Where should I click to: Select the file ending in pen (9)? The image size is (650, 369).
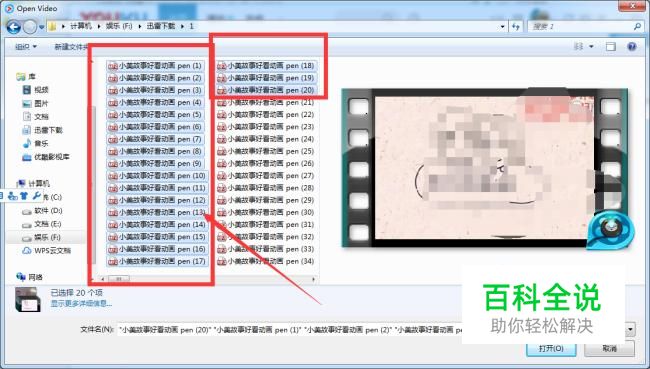tap(155, 164)
